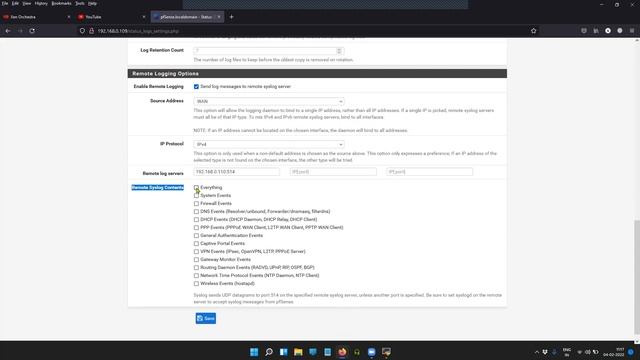This screenshot has width=640, height=360.
Task: Open the History menu
Action: pyautogui.click(x=41, y=3)
